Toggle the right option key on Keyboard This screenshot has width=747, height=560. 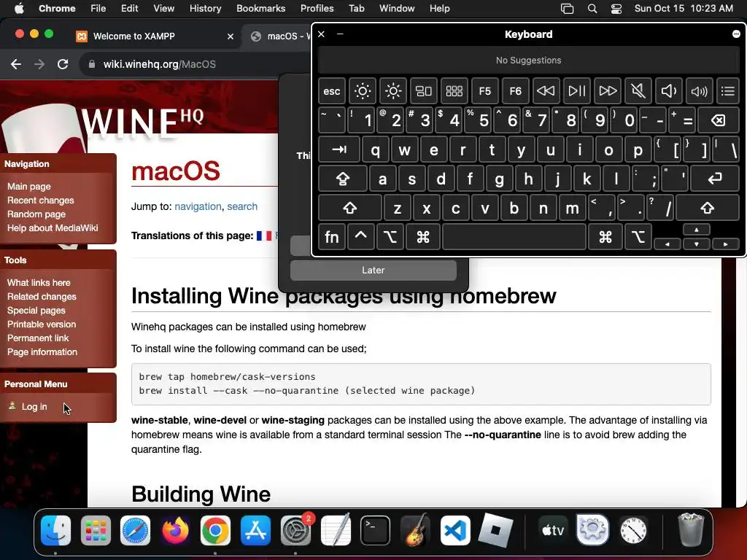pos(638,237)
